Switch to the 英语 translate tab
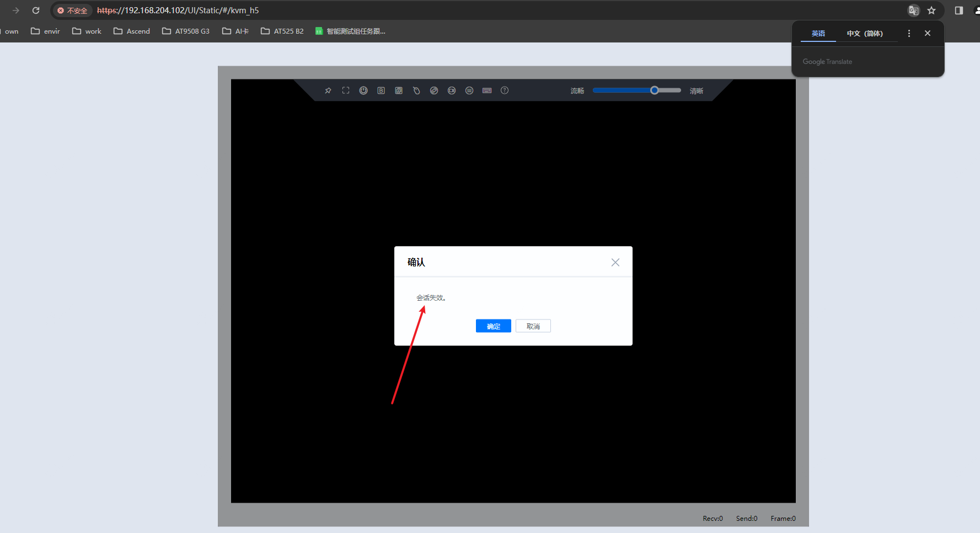The width and height of the screenshot is (980, 533). coord(818,34)
